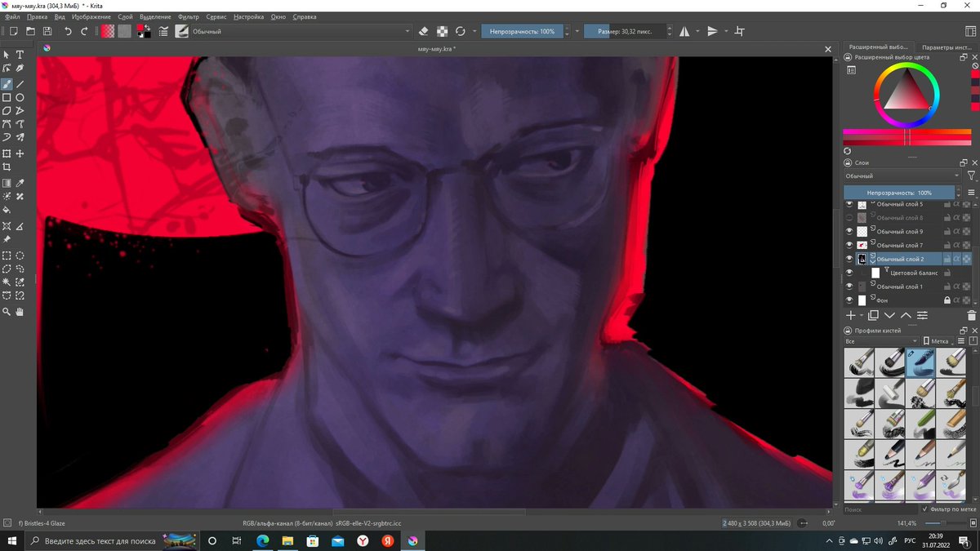Expand horizontal mirror options arrow
This screenshot has height=551, width=980.
[x=697, y=31]
